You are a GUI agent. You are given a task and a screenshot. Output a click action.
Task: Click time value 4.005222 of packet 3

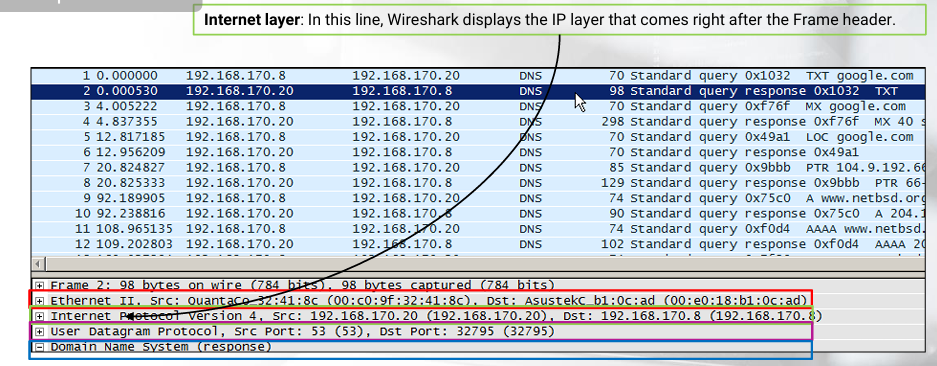127,106
